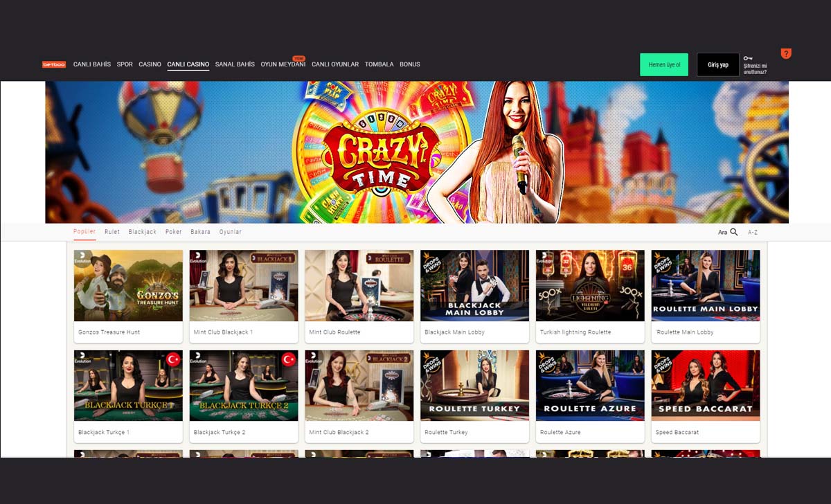Click the Crazy Time promotional banner
Screen dimensions: 831x504
pyautogui.click(x=417, y=152)
